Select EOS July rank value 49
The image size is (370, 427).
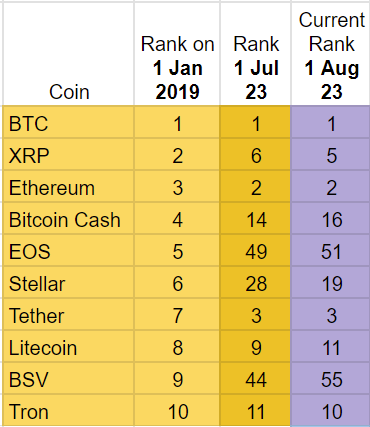pyautogui.click(x=256, y=250)
